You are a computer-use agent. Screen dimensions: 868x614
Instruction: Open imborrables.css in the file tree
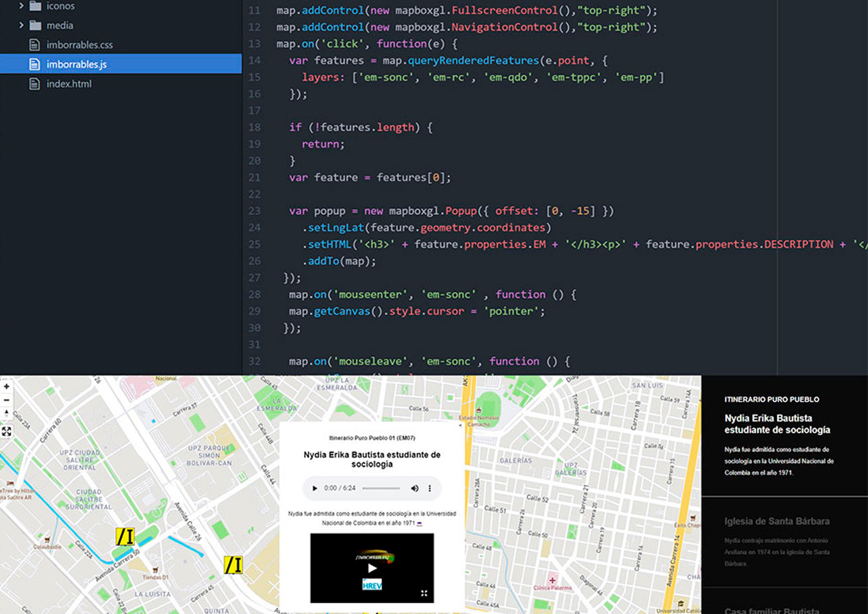click(80, 45)
